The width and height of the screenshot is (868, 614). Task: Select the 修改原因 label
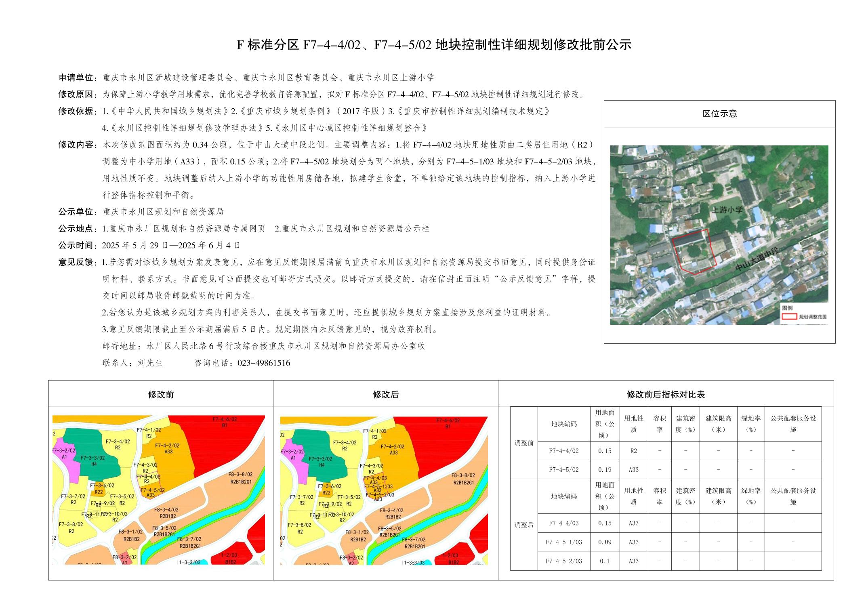pyautogui.click(x=78, y=95)
